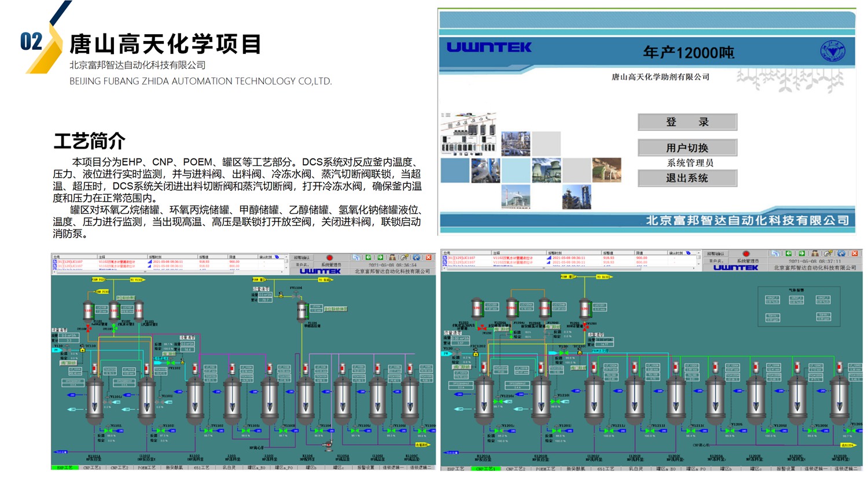Click alarm list horizontal scrollbar in CNP screen
This screenshot has height=488, width=868.
(568, 268)
